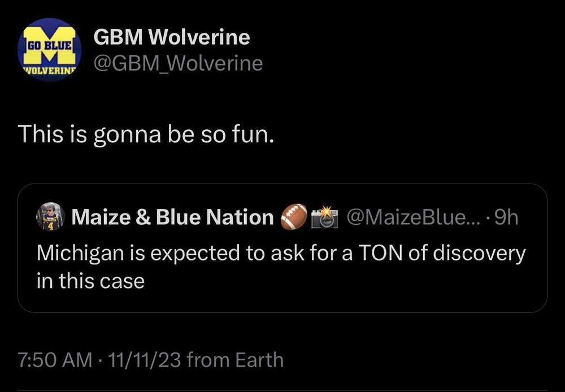Click the 9h timestamp on quoted tweet

pos(506,217)
